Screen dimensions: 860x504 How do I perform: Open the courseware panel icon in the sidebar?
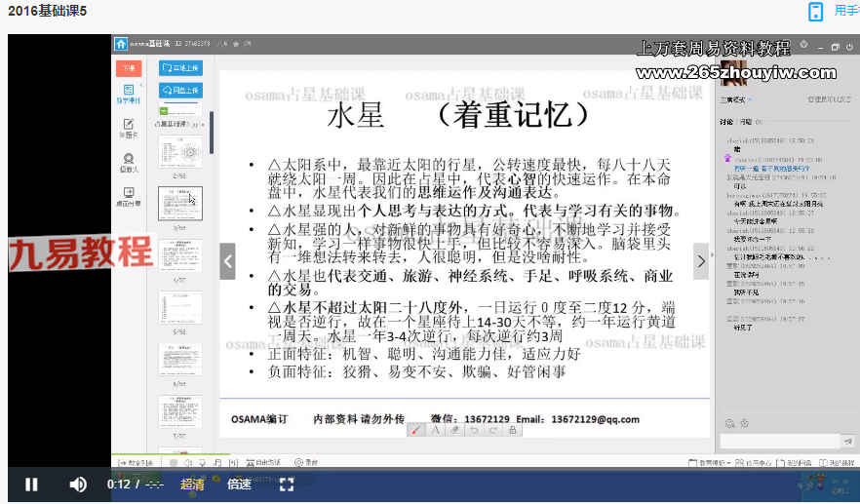(129, 94)
